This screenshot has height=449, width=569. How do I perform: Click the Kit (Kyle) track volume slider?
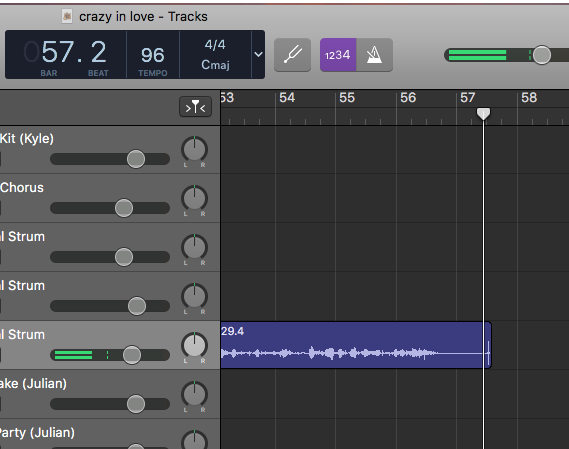coord(110,159)
